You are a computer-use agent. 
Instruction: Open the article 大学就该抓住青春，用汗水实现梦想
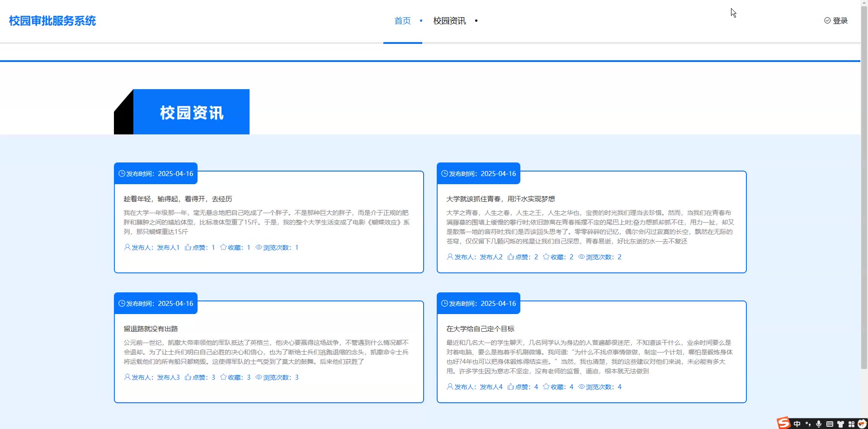point(500,199)
